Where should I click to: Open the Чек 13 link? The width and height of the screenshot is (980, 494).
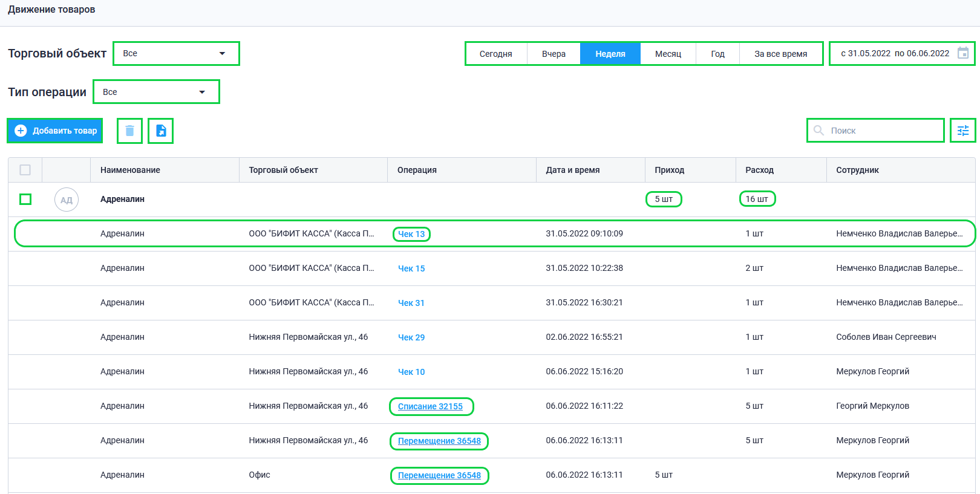(411, 234)
